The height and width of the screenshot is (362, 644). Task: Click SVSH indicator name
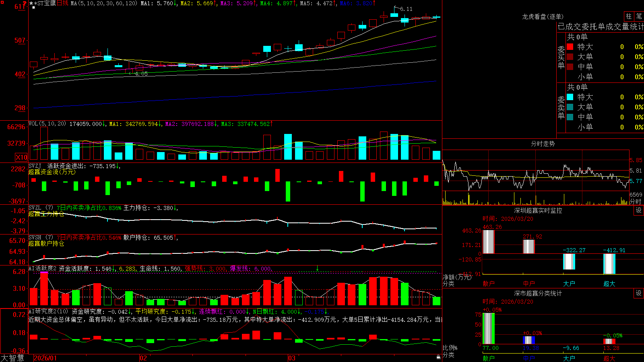[x=35, y=238]
